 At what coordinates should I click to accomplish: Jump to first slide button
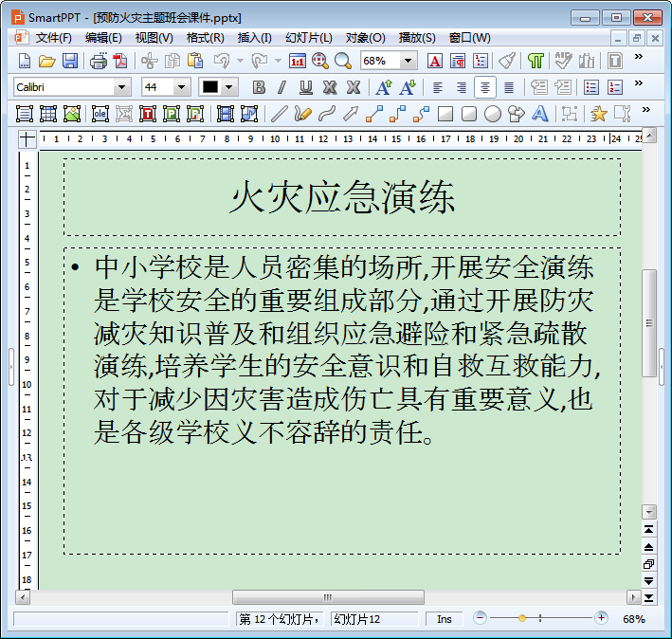[649, 530]
